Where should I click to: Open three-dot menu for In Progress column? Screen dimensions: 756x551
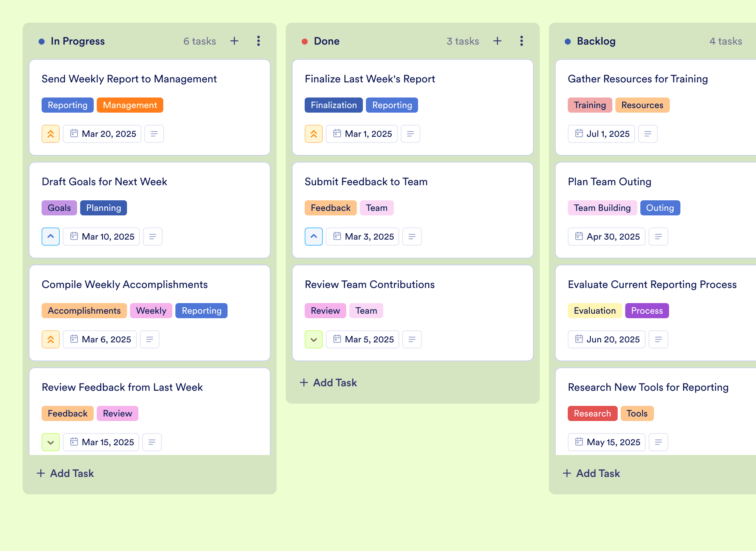point(259,41)
